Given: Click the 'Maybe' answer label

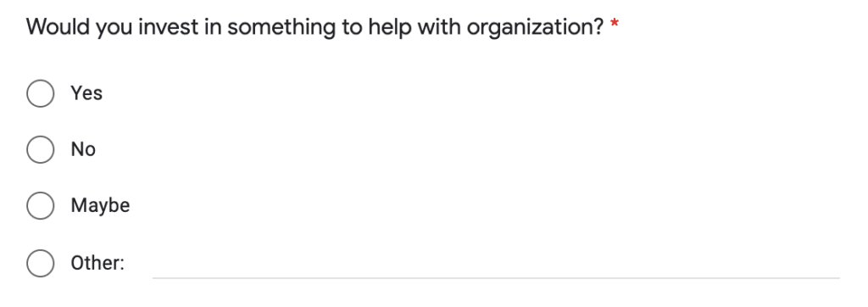Looking at the screenshot, I should 100,205.
